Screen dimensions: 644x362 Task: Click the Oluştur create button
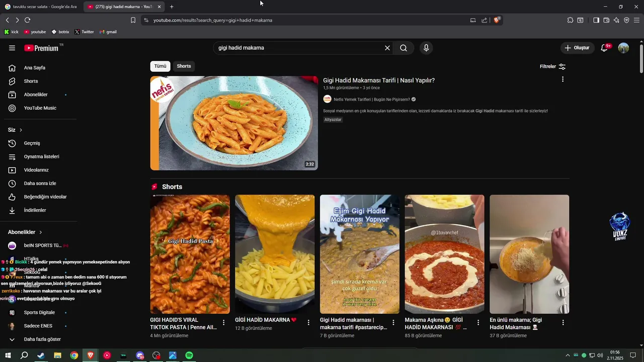[577, 48]
